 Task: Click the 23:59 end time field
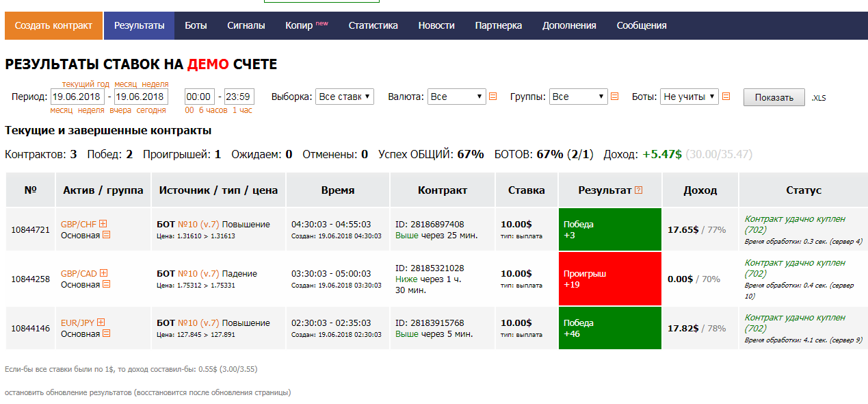pos(239,97)
